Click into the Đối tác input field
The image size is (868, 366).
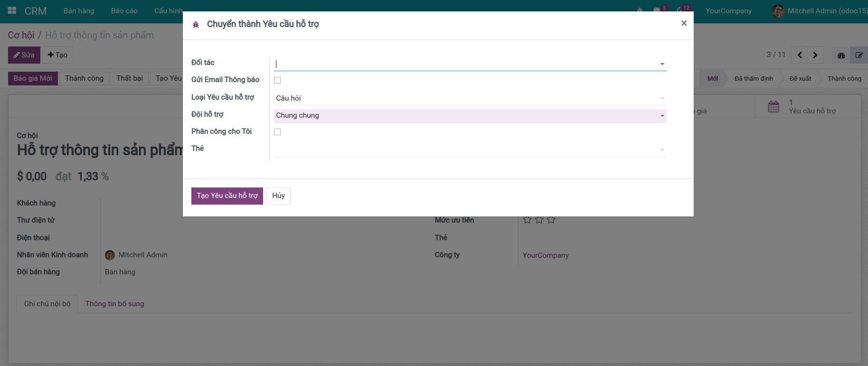[x=465, y=64]
